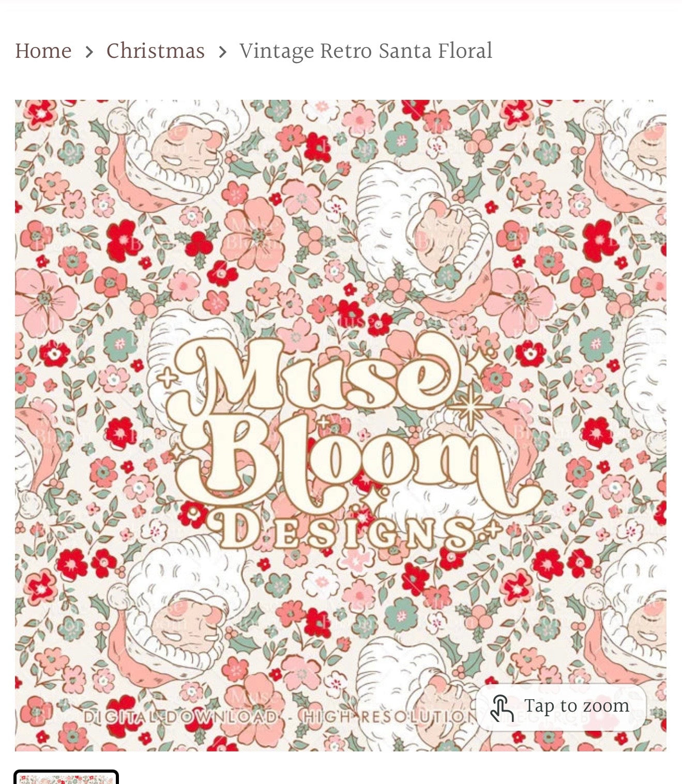Select the product thumbnail below the image
Viewport: 682px width, 784px height.
click(66, 777)
